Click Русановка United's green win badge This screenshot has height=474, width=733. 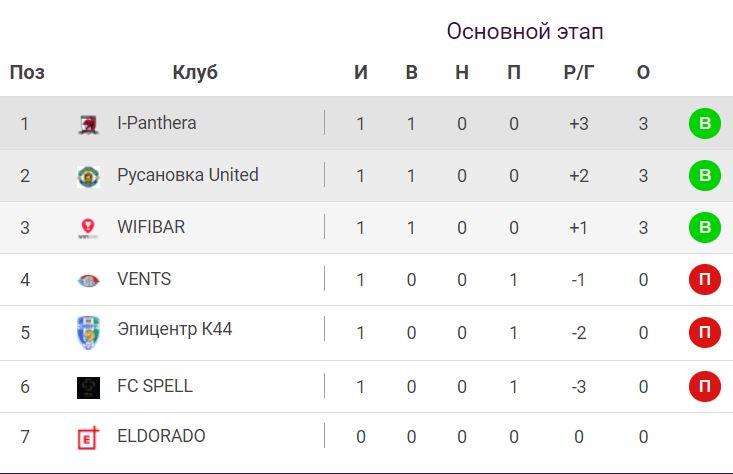tap(704, 176)
